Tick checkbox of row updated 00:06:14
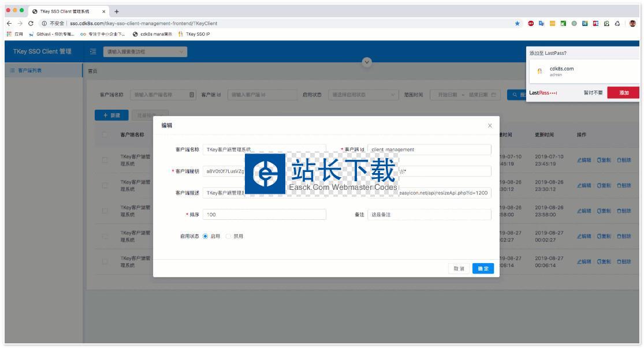644x348 pixels. [105, 261]
